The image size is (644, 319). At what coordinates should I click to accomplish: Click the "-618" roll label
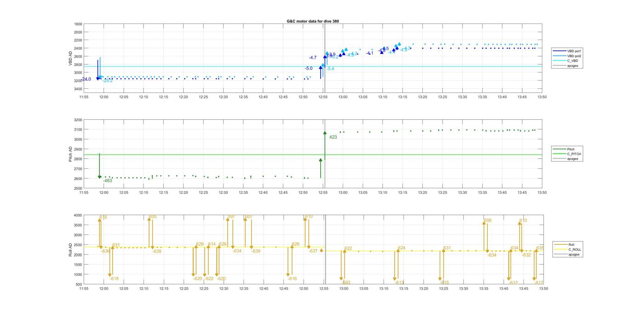114,279
